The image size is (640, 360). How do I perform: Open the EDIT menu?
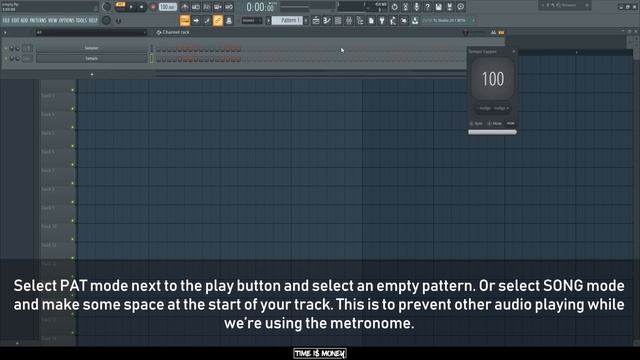coord(15,20)
